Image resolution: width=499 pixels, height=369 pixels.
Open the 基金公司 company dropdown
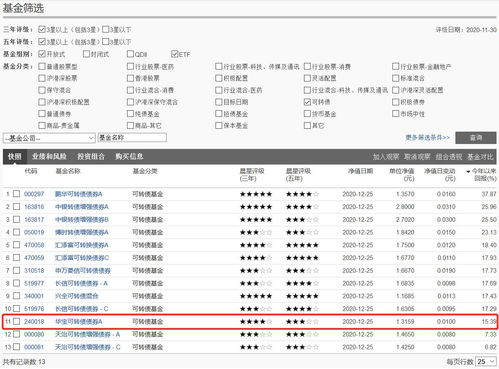point(49,138)
